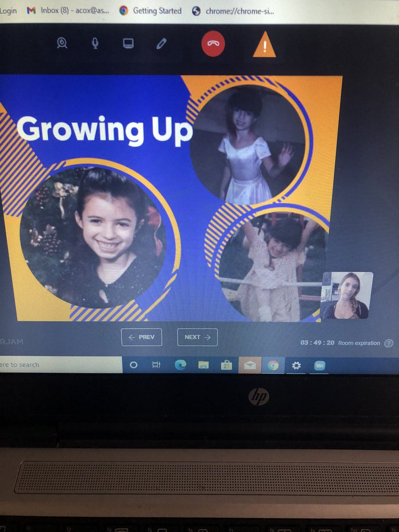Mute the microphone icon
Screen dimensions: 399x532
pyautogui.click(x=95, y=43)
